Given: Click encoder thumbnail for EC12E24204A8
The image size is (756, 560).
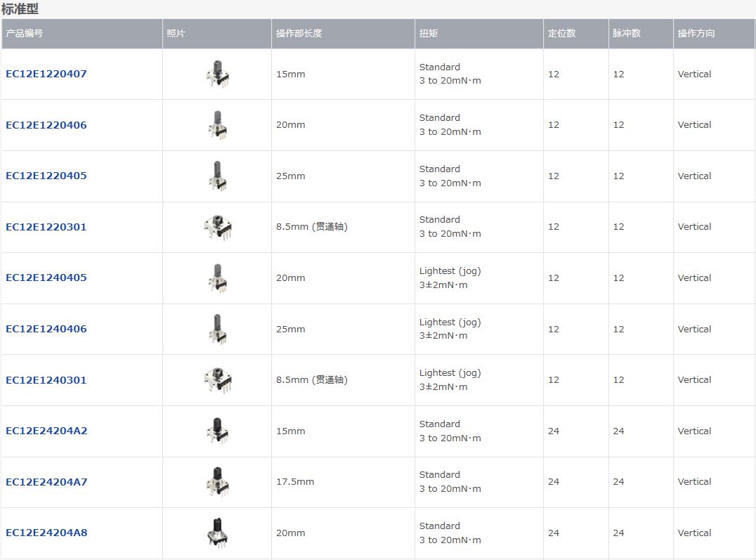Looking at the screenshot, I should click(x=218, y=533).
